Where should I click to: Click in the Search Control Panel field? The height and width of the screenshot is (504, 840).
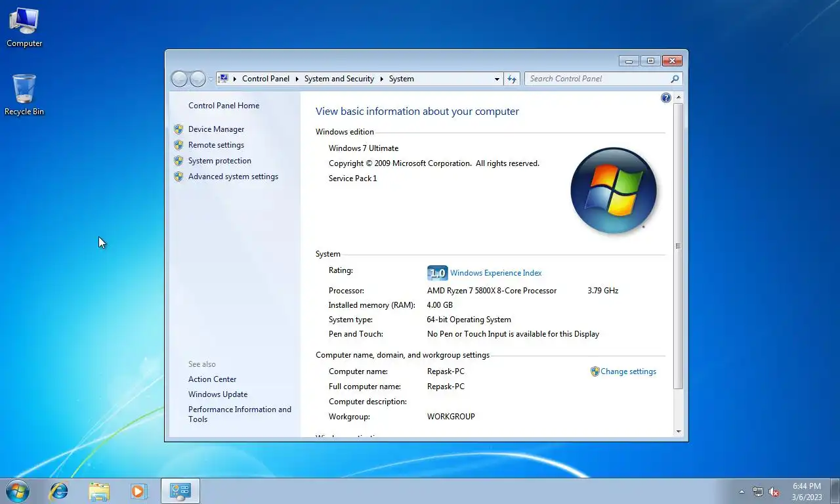[x=597, y=79]
